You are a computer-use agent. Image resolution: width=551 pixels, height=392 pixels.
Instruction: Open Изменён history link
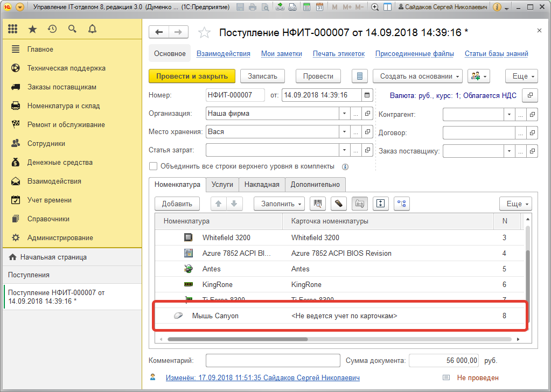[262, 377]
